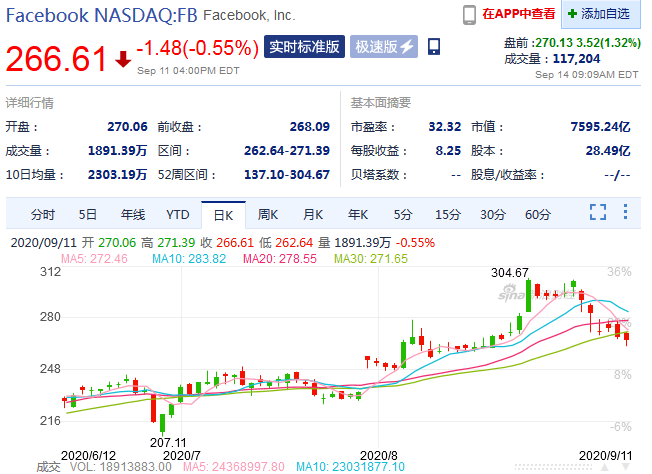
Task: Click the 基本面摘要 section heading
Action: 380,103
